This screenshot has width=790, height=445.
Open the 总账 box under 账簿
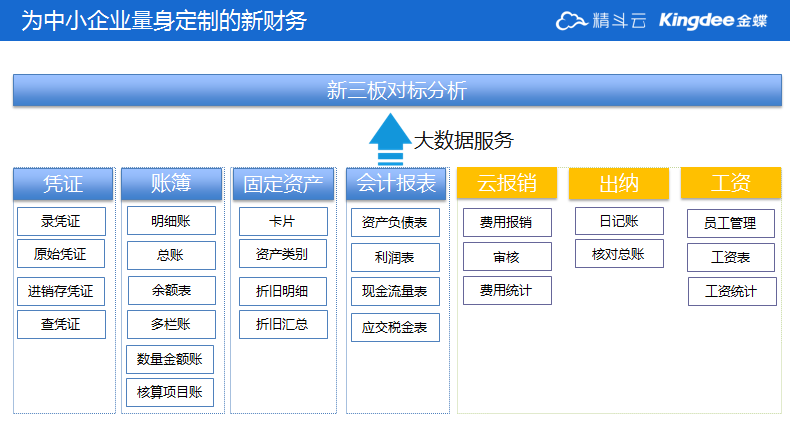[171, 255]
